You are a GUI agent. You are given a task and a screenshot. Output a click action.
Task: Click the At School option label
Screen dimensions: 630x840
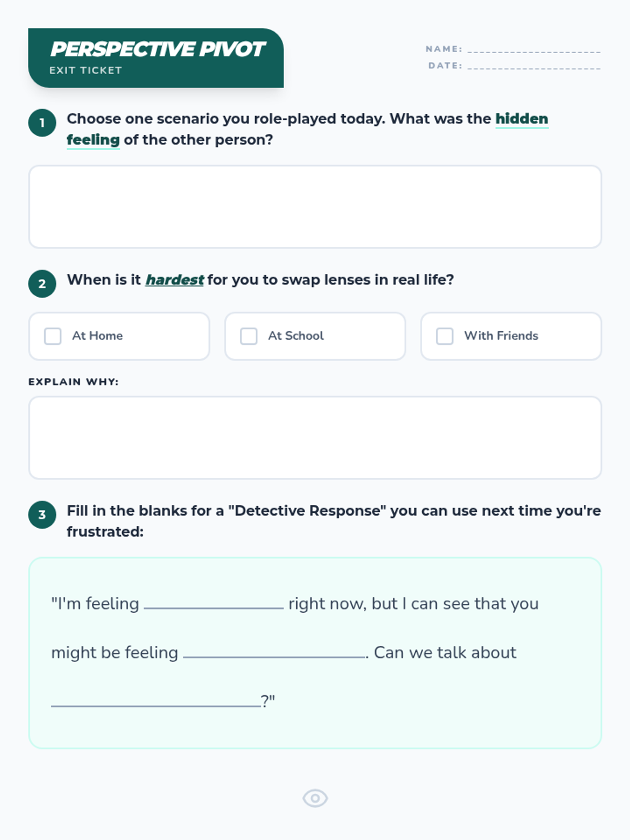(x=296, y=336)
